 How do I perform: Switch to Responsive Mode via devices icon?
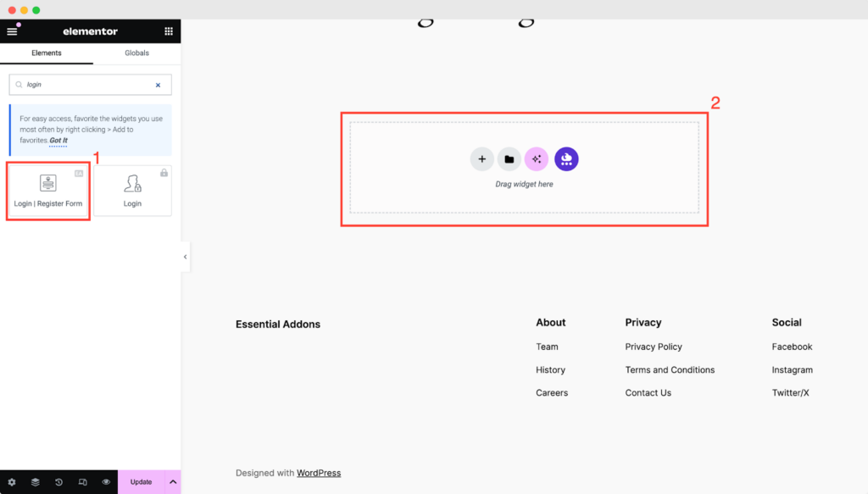82,481
